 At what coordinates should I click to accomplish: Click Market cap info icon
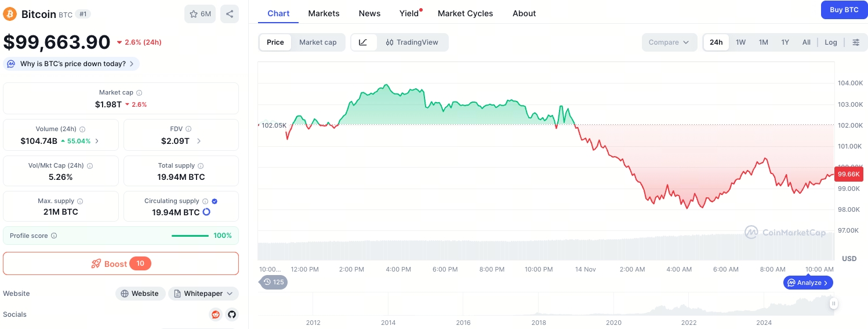pos(139,93)
